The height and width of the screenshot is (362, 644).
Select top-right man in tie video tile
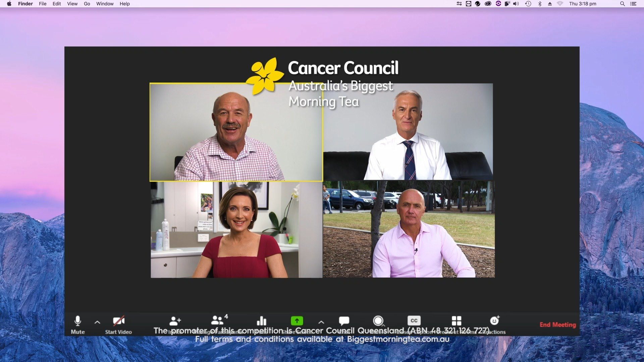pos(408,132)
